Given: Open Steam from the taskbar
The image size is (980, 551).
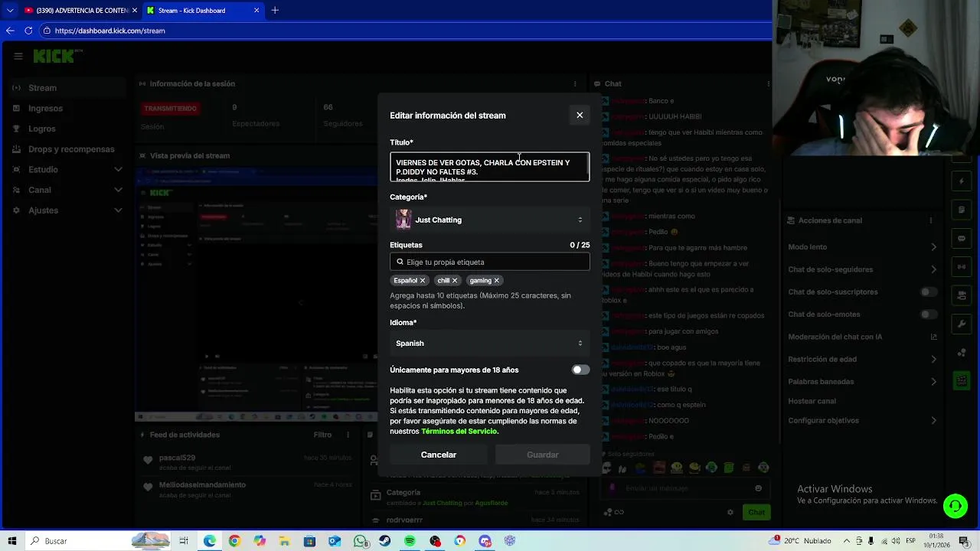Looking at the screenshot, I should [384, 541].
